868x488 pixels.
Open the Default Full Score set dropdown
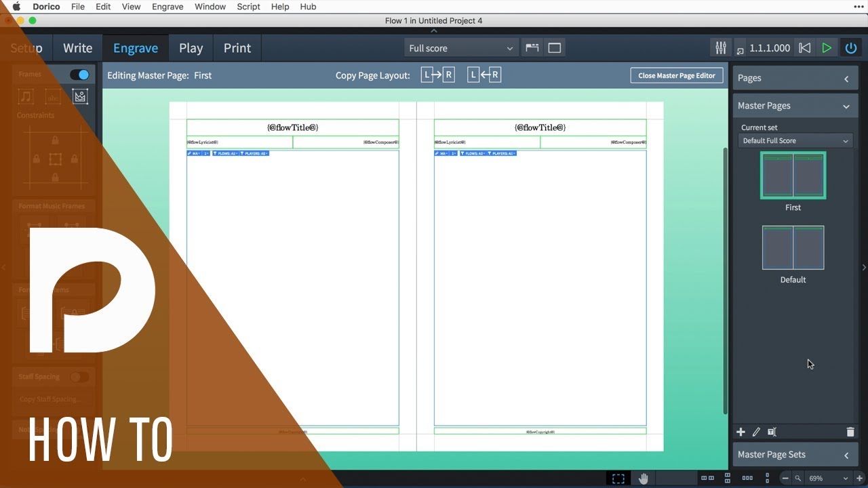click(795, 141)
